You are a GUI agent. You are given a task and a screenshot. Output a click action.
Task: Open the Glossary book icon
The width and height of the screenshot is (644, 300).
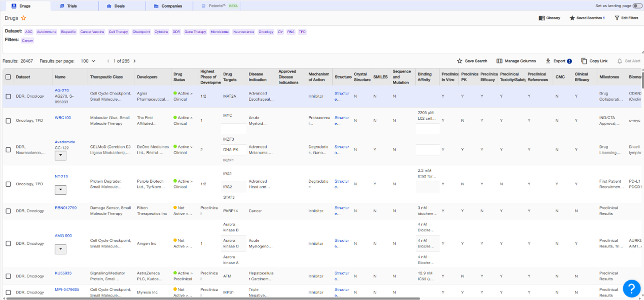point(541,18)
